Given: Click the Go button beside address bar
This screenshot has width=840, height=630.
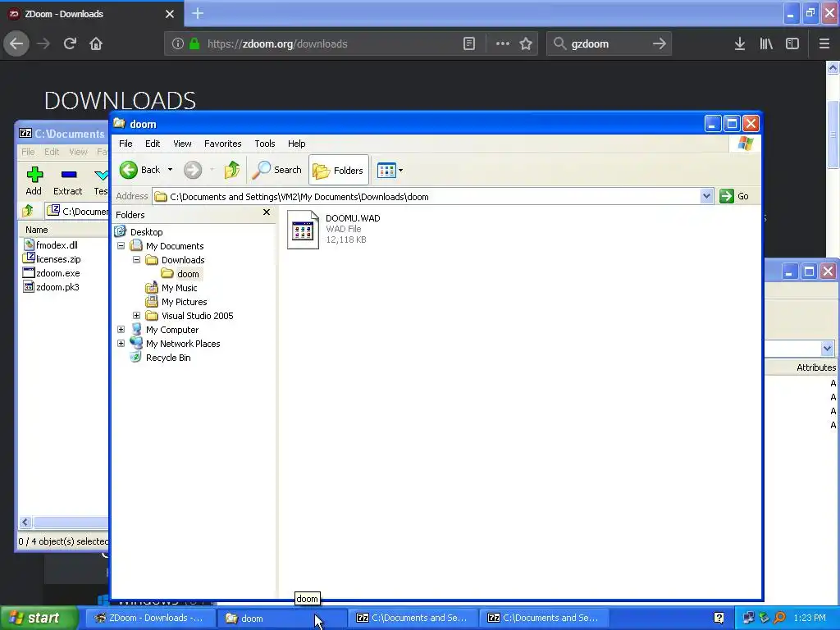Looking at the screenshot, I should 734,196.
